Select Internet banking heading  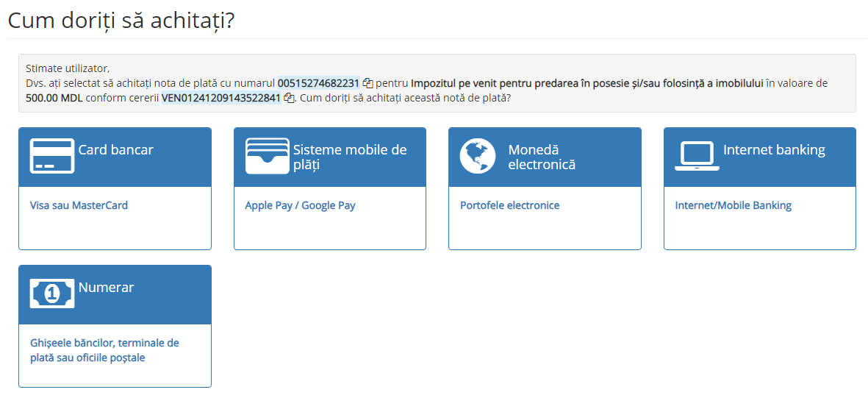click(774, 149)
